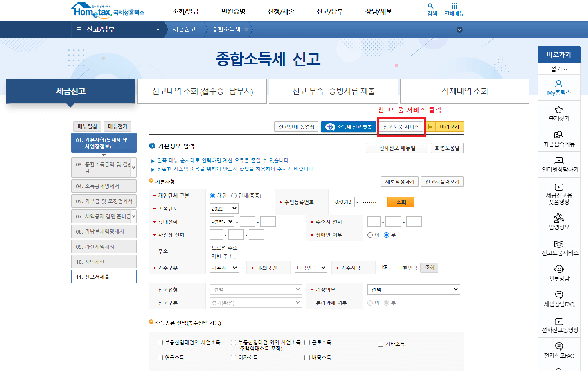This screenshot has height=371, width=588.
Task: Select 장애인 여부 부 radio
Action: pos(386,235)
